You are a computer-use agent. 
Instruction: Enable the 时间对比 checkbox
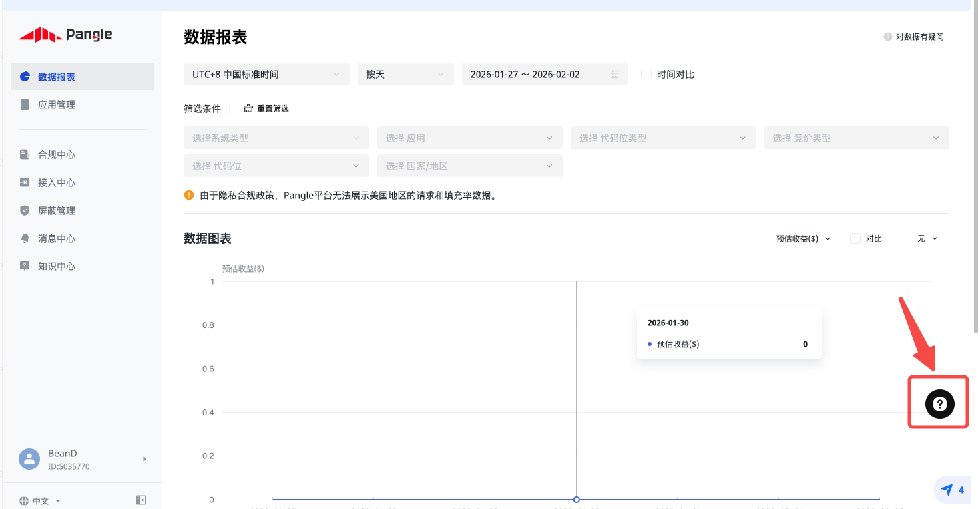[x=646, y=75]
